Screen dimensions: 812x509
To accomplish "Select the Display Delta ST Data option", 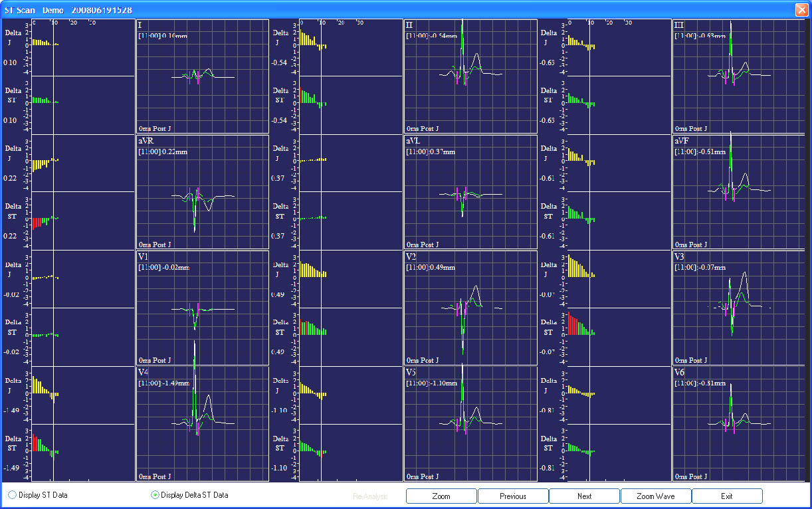I will [155, 495].
